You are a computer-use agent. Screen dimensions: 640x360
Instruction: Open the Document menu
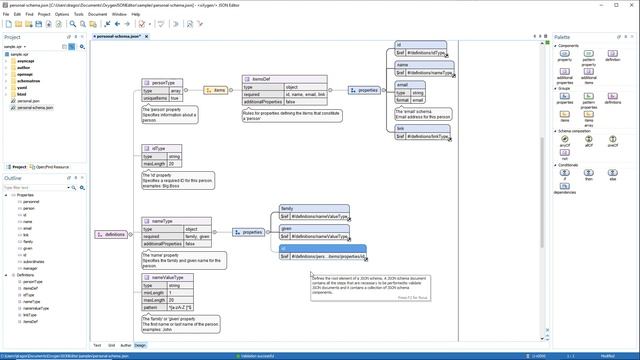click(98, 14)
